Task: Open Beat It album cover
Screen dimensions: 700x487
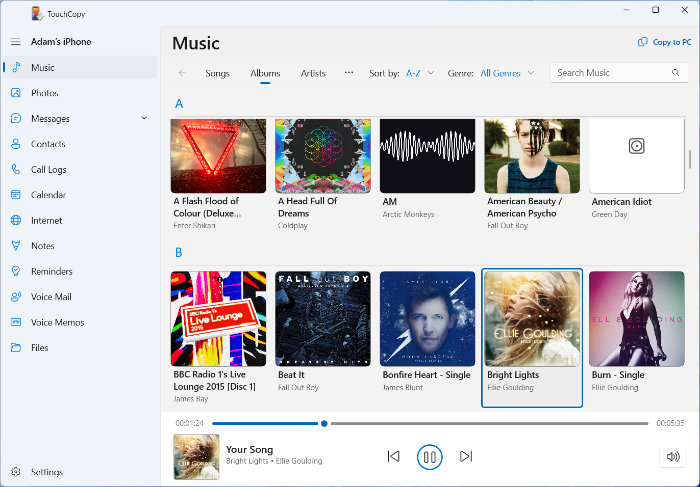Action: pyautogui.click(x=323, y=319)
